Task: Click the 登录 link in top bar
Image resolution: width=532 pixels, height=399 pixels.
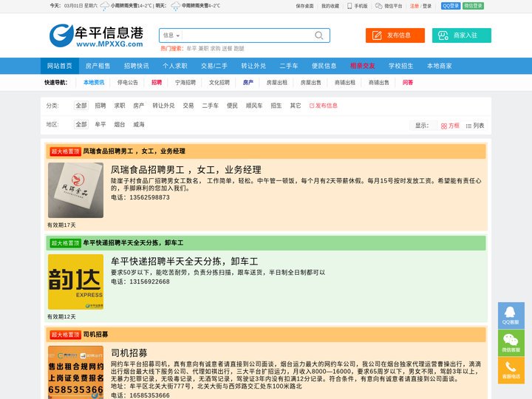Action: point(427,6)
